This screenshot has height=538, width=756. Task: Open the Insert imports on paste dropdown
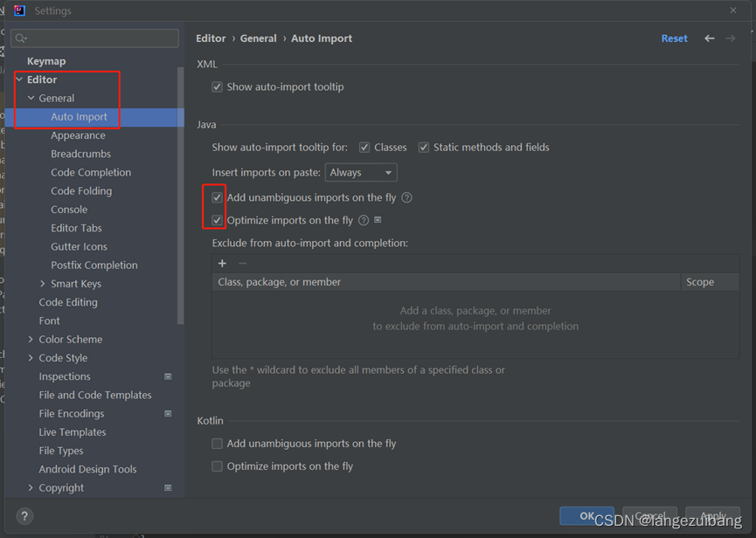point(361,172)
